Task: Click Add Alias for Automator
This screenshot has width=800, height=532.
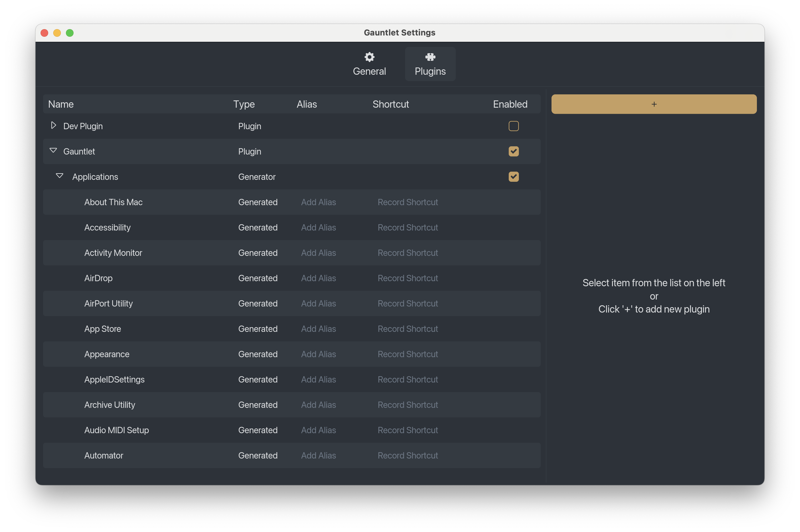Action: [318, 455]
